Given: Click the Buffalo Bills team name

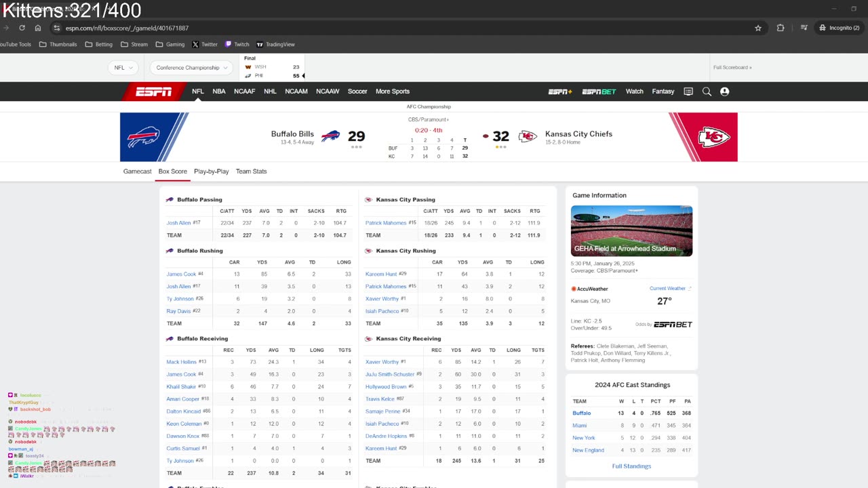Looking at the screenshot, I should pos(292,134).
